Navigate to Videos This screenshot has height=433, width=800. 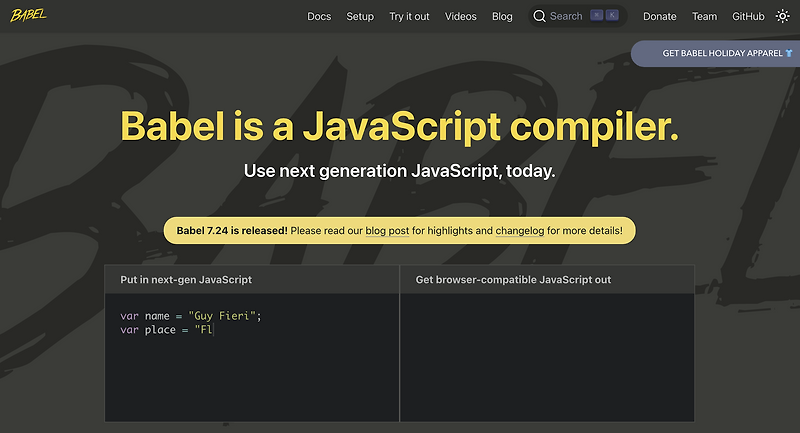[461, 16]
